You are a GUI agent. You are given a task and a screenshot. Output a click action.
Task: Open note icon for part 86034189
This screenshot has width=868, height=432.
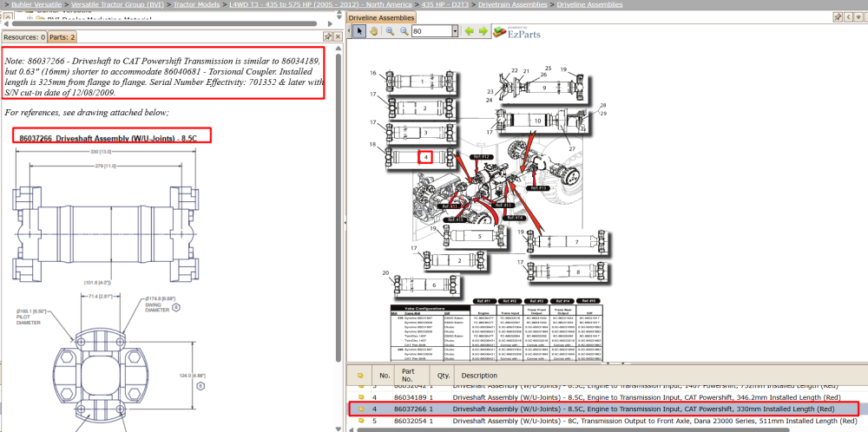[x=361, y=397]
